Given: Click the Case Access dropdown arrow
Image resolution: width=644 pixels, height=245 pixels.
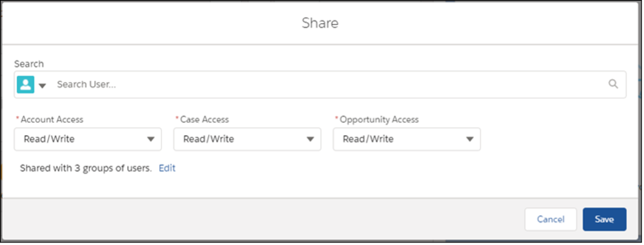Looking at the screenshot, I should (310, 140).
